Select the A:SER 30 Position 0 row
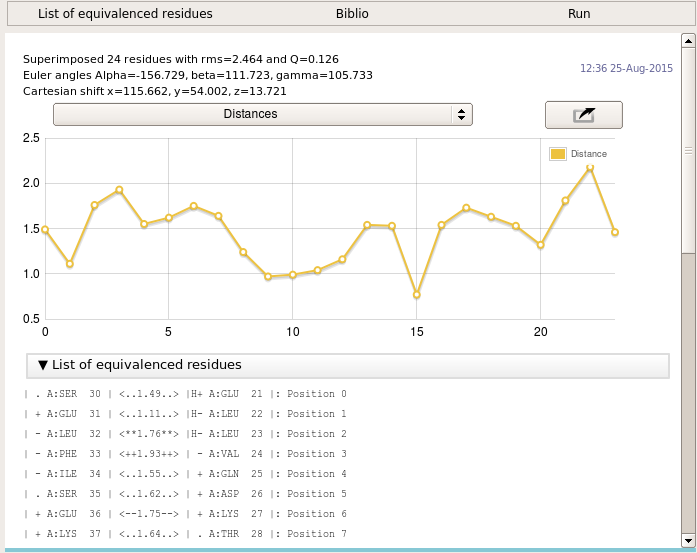Viewport: 697px width, 553px height. pyautogui.click(x=185, y=394)
